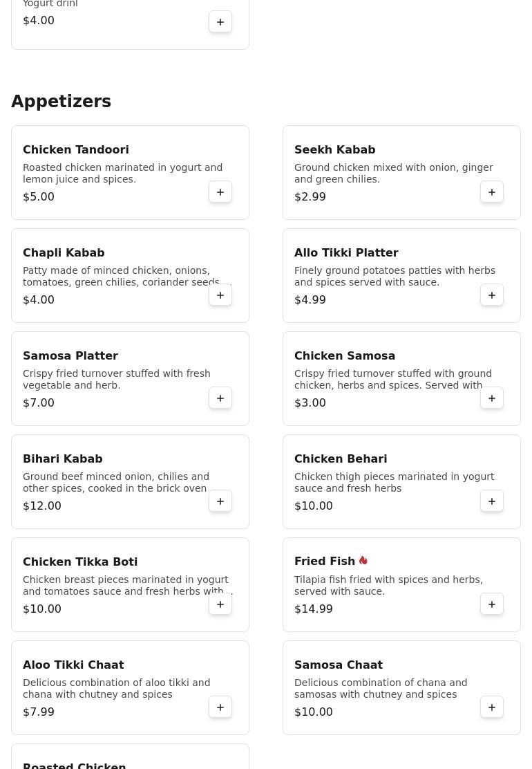Open the Chicken Tandoori item title
Screen dimensions: 532x769
[76, 149]
